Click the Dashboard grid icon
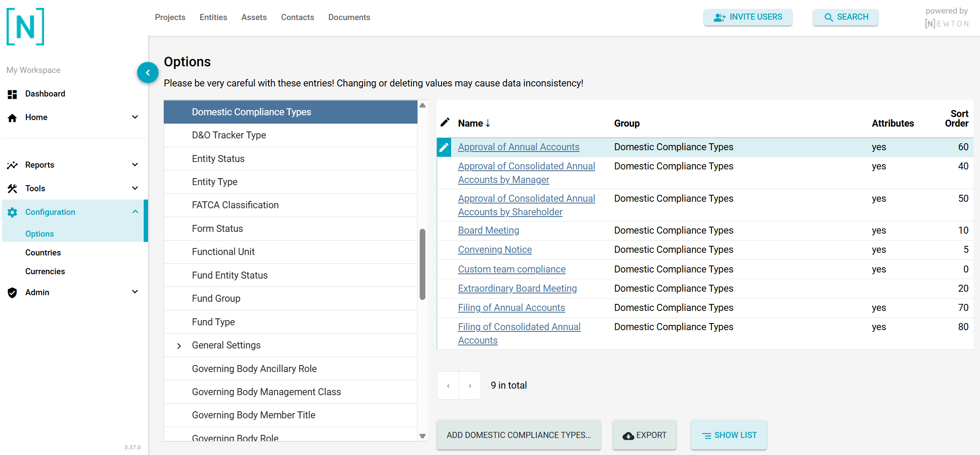980x455 pixels. pos(12,94)
